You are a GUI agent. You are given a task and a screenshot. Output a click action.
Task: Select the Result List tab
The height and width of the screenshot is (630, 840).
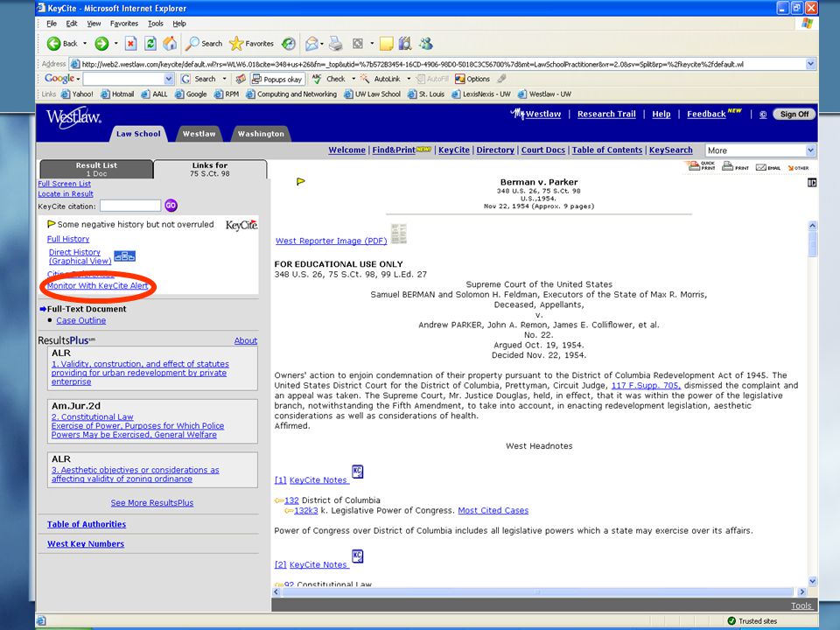coord(96,169)
